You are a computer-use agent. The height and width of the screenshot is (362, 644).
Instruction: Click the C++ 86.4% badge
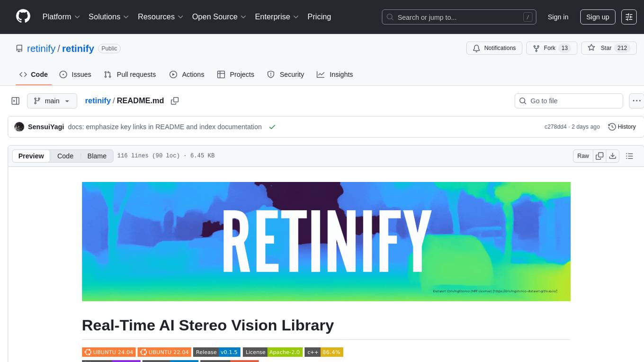(324, 352)
